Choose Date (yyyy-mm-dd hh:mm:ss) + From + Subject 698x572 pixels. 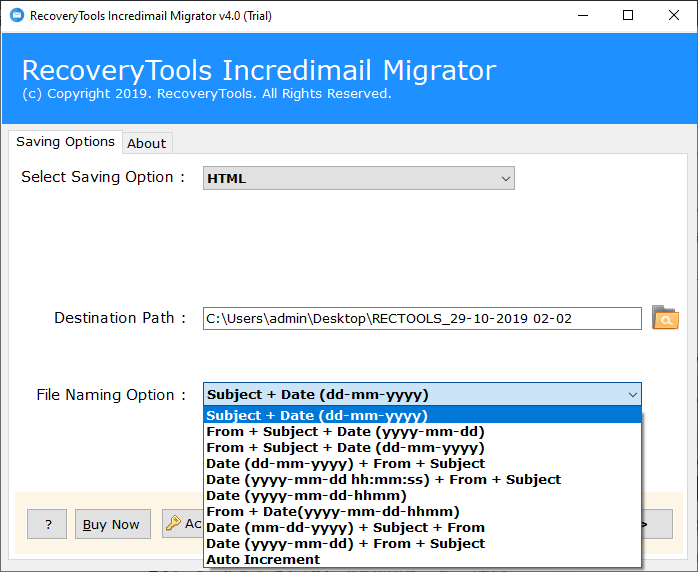click(422, 479)
